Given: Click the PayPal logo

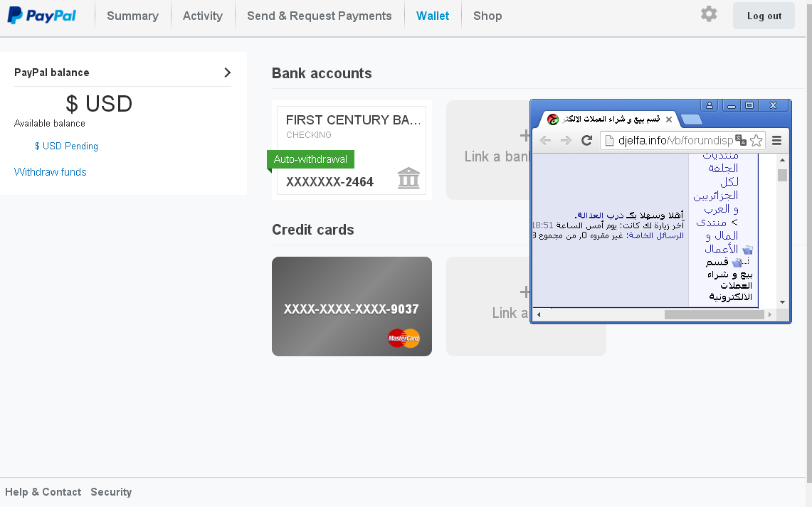Looking at the screenshot, I should click(x=41, y=16).
